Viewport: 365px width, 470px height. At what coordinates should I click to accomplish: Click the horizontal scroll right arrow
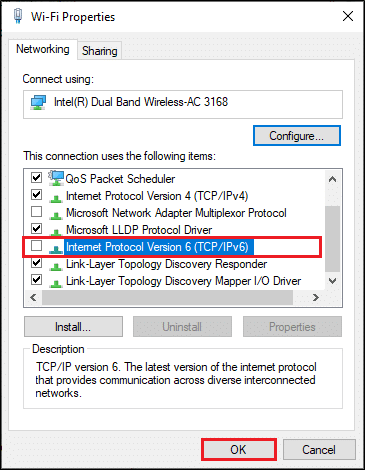(x=316, y=297)
